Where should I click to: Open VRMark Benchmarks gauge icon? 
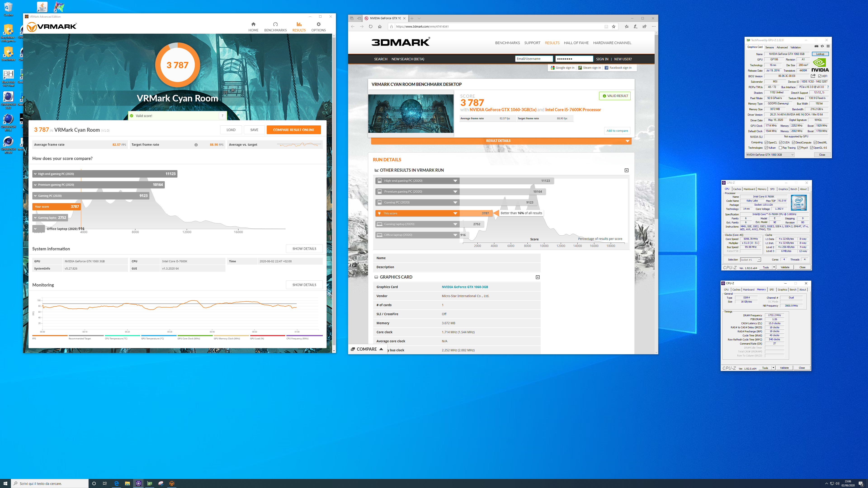(x=275, y=24)
